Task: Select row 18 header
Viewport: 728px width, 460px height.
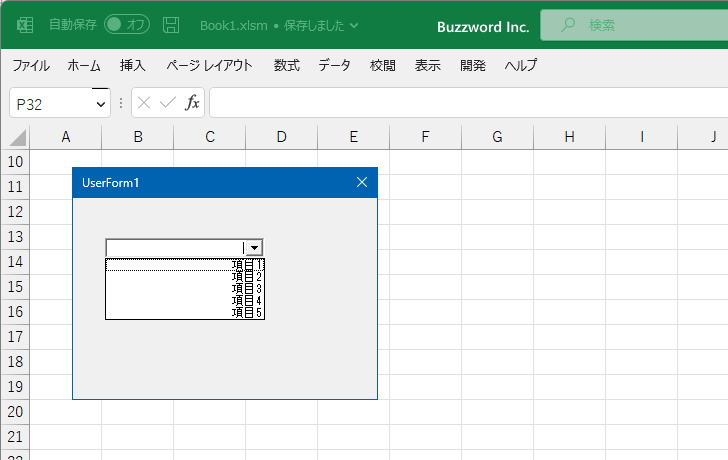Action: pos(15,362)
